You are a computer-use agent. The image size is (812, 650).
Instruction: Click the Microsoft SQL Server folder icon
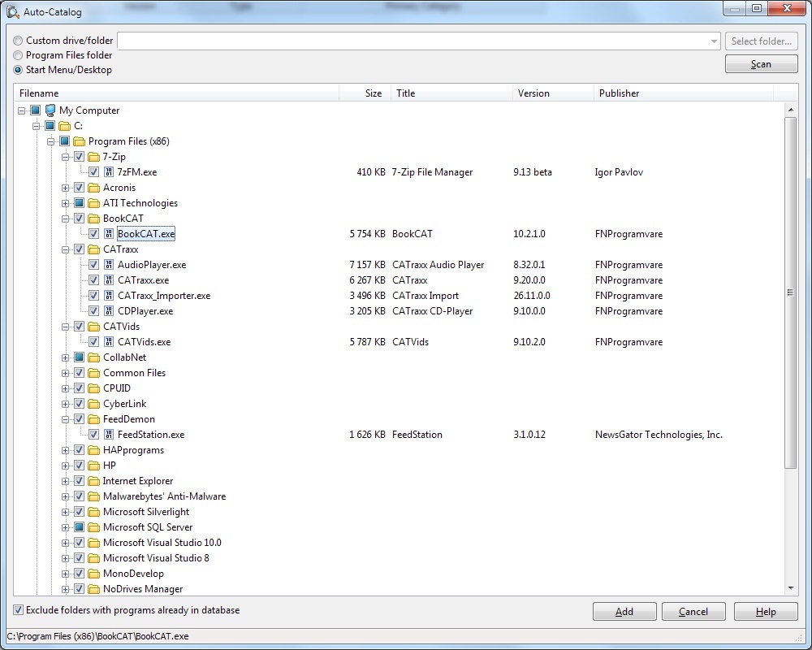(x=94, y=527)
